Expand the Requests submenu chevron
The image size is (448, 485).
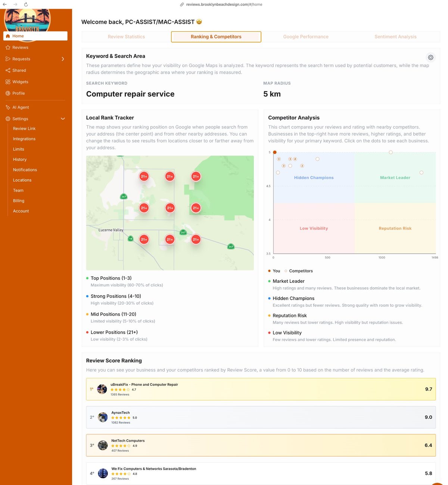coord(63,59)
